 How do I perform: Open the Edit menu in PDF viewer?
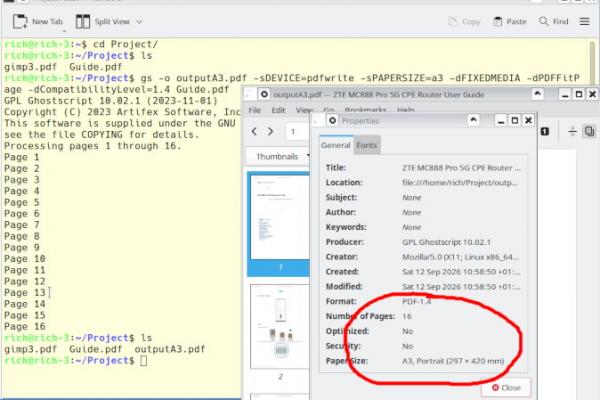(x=278, y=110)
